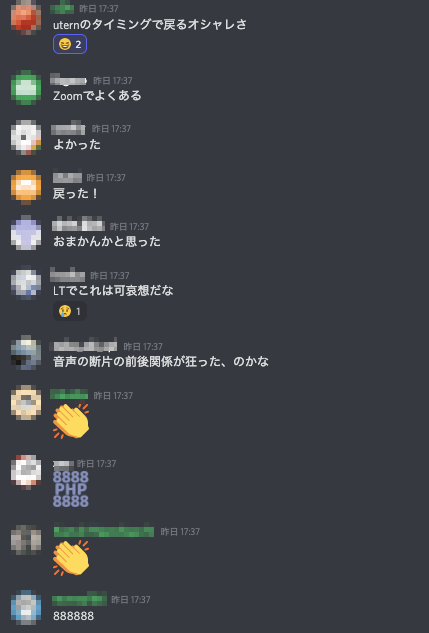Open the green avatar next to the Zoomでよくある message
Viewport: 429px width, 633px height.
click(x=26, y=87)
